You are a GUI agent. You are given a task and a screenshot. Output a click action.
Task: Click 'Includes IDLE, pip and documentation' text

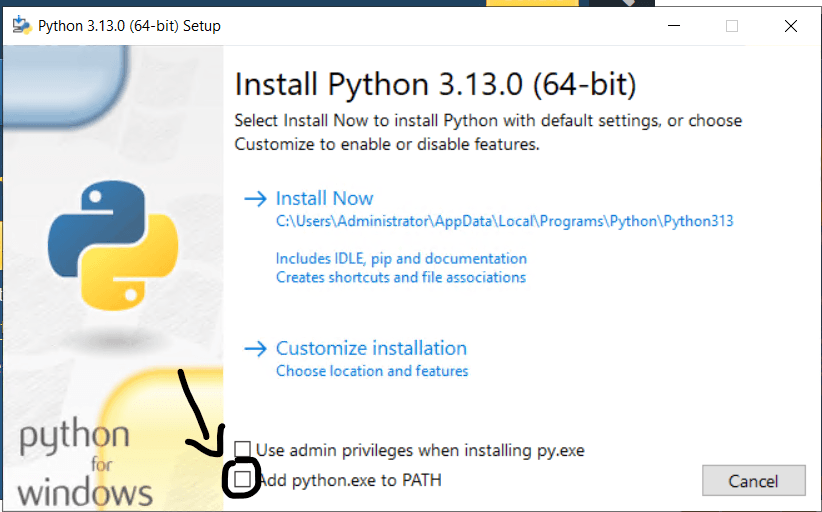click(401, 258)
